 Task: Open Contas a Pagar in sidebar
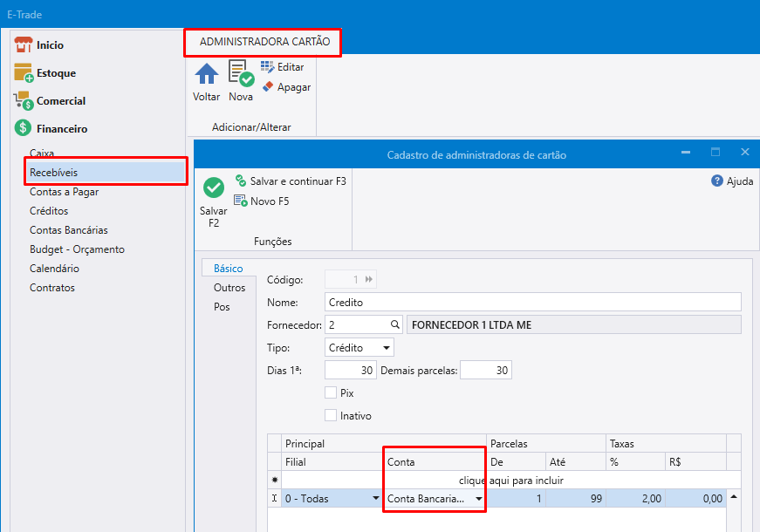(64, 192)
